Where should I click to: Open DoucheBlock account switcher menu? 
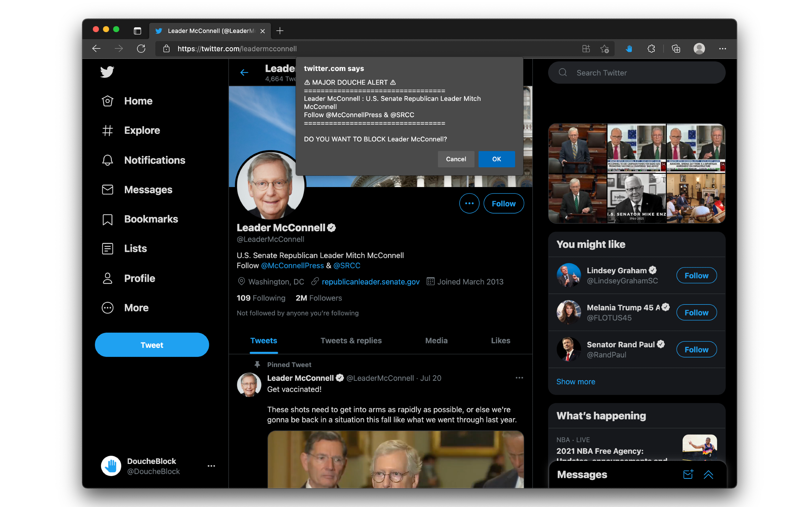coord(211,466)
